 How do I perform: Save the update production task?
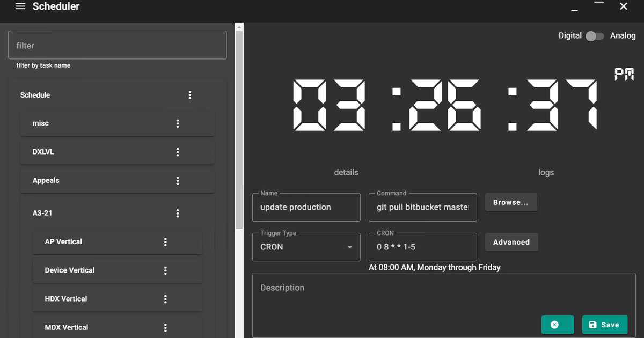click(605, 325)
